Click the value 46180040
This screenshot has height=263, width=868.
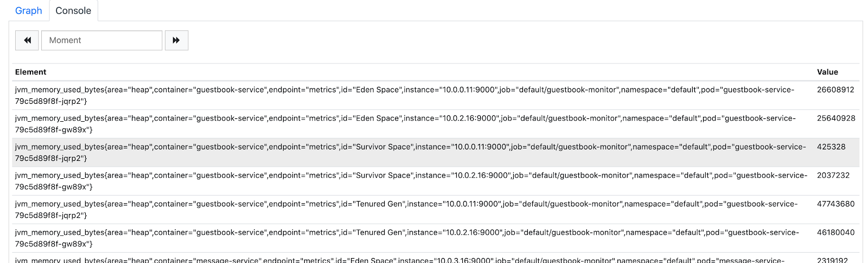(835, 233)
